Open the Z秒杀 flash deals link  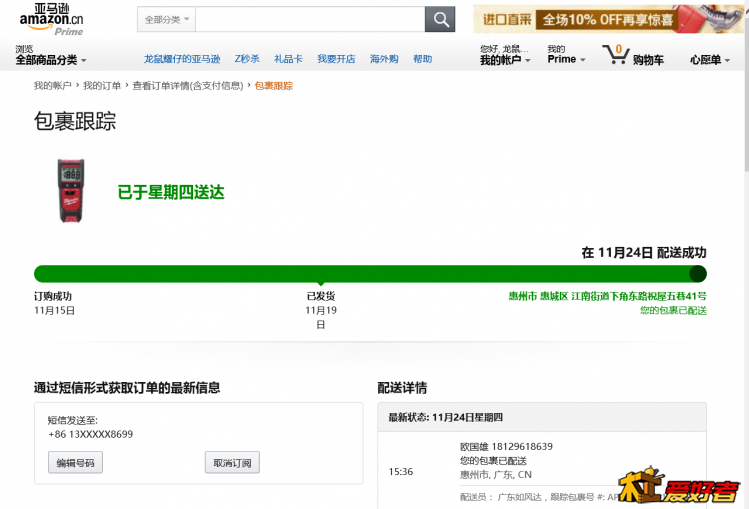[x=247, y=59]
